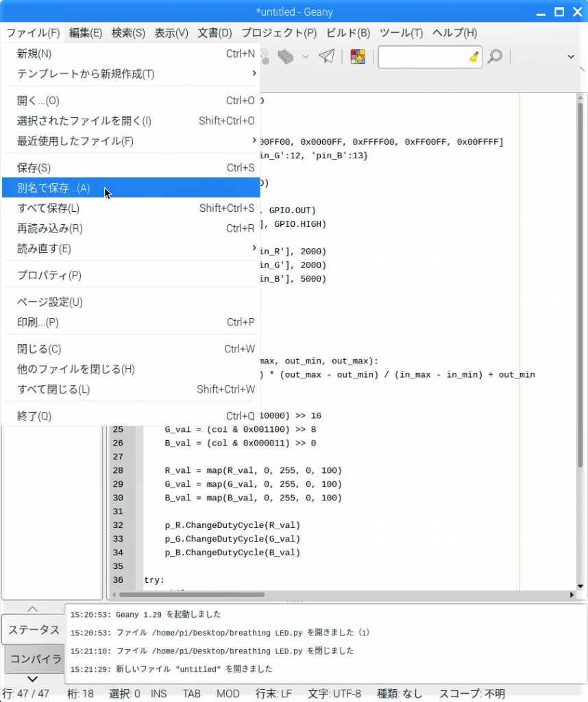588x702 pixels.
Task: Click the broom clear icon in search field
Action: pos(474,57)
